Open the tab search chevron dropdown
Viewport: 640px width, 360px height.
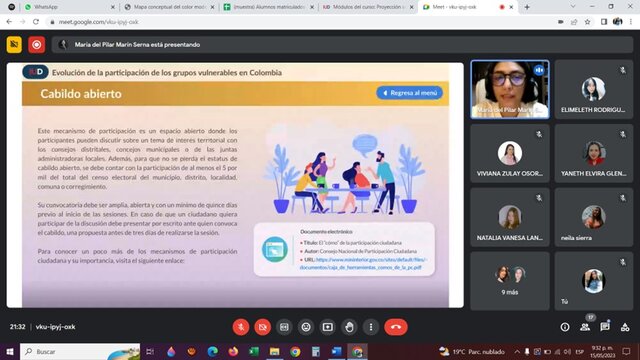[x=573, y=7]
